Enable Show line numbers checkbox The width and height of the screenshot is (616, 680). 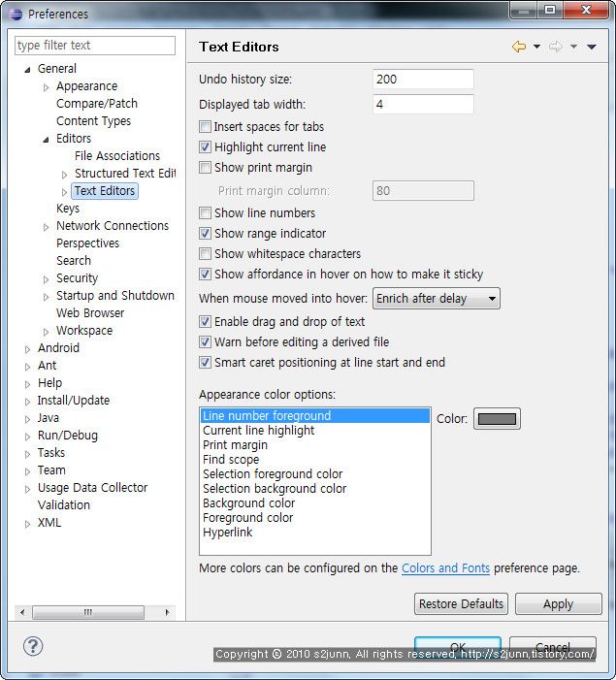tap(205, 213)
